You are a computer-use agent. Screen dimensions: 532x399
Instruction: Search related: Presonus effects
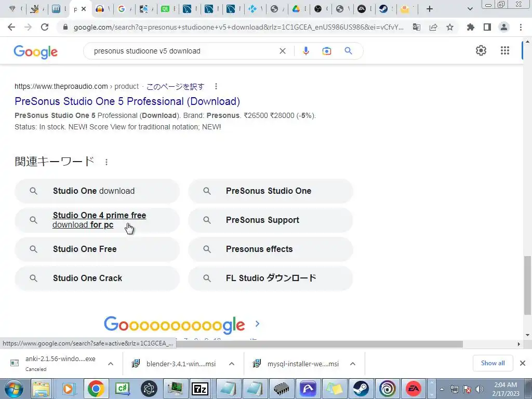pos(270,249)
